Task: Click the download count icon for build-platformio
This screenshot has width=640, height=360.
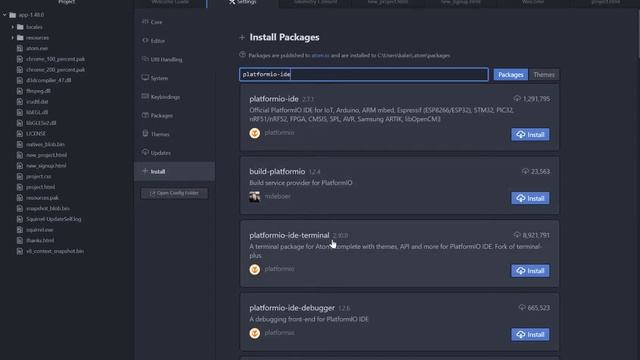Action: tap(525, 171)
